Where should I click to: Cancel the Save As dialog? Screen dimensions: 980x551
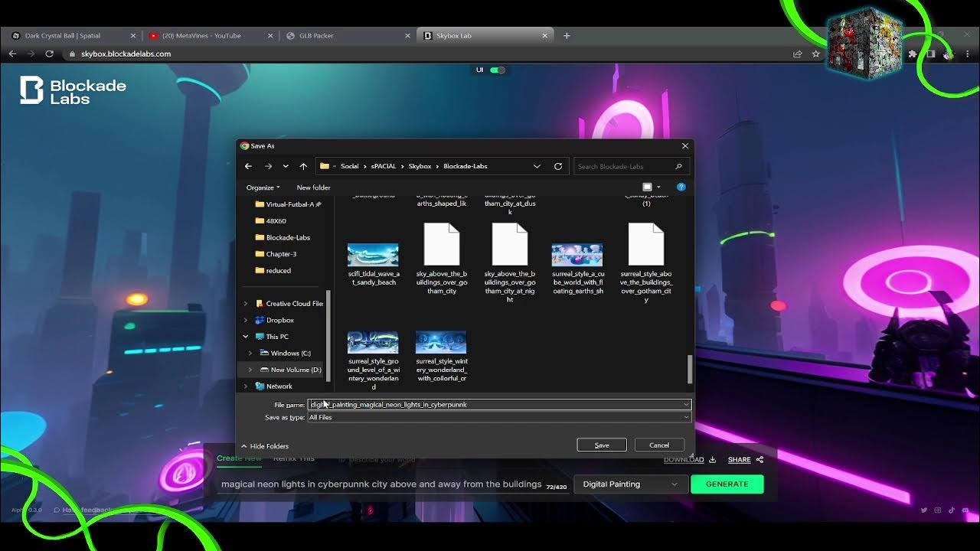659,445
